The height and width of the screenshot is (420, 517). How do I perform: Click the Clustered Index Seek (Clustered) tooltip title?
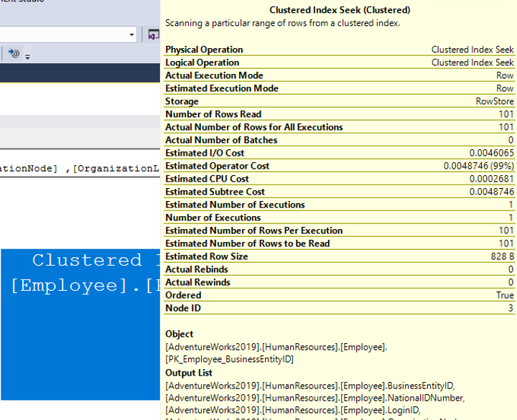pos(340,10)
